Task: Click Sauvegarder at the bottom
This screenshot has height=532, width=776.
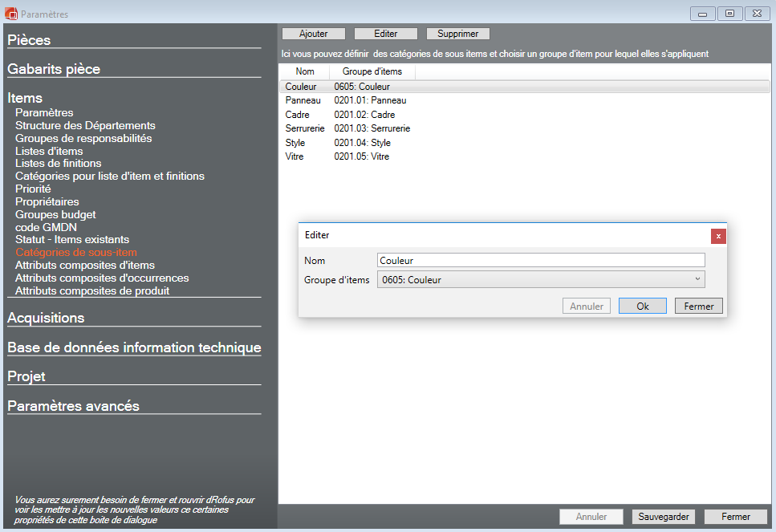Action: pyautogui.click(x=664, y=517)
